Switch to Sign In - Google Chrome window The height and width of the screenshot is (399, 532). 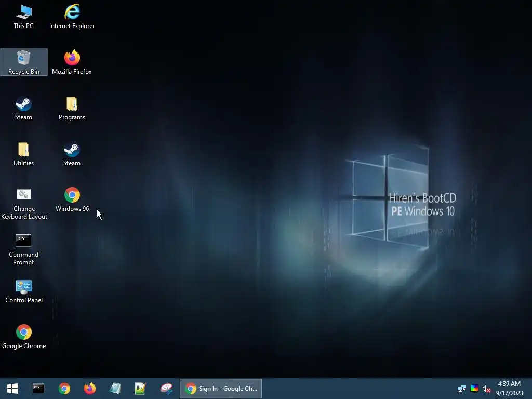pos(220,389)
